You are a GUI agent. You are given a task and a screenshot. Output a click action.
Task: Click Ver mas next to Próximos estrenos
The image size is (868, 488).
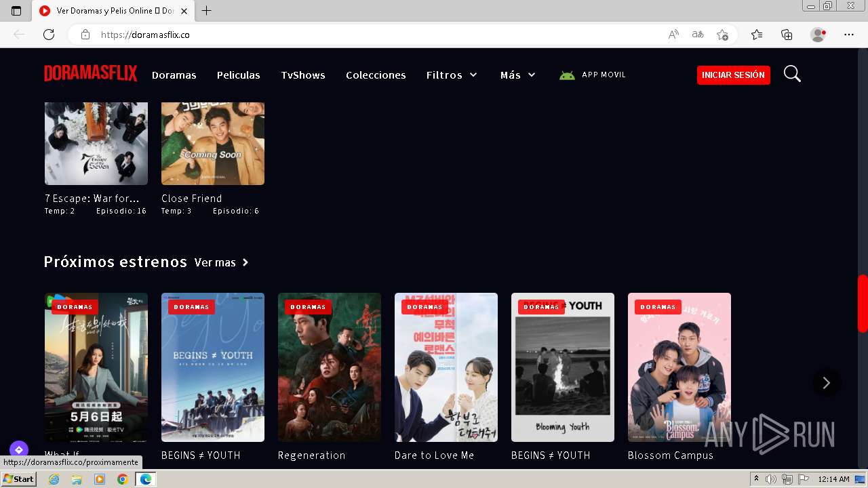pyautogui.click(x=222, y=262)
